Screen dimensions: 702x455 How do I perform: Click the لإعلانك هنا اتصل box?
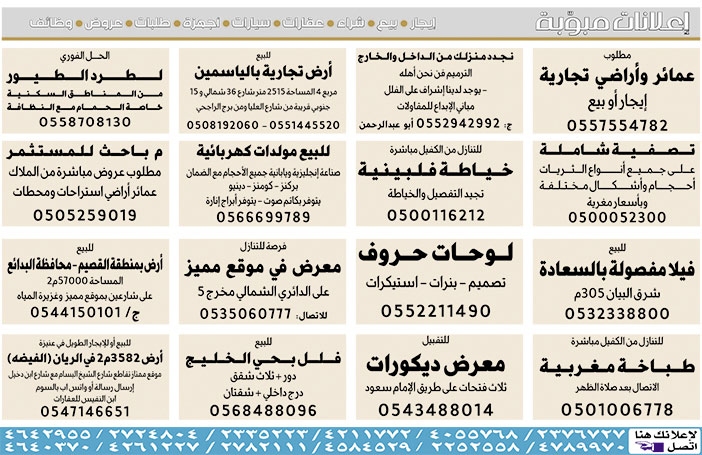664,441
